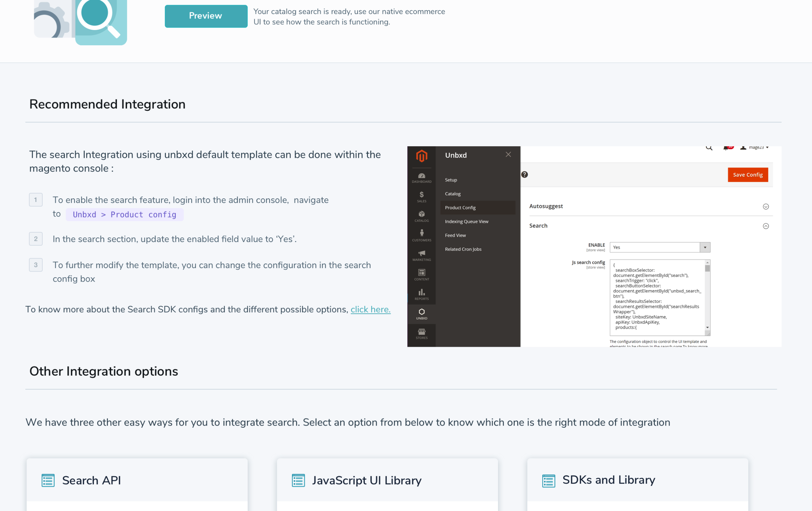Viewport: 812px width, 511px height.
Task: Open Reports in the Magento sidebar
Action: (421, 295)
